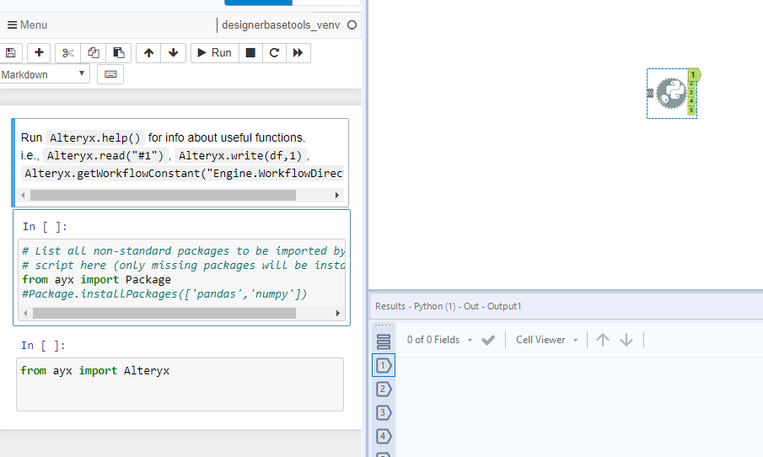Select the Python tool on the canvas
This screenshot has height=457, width=763.
pos(671,93)
